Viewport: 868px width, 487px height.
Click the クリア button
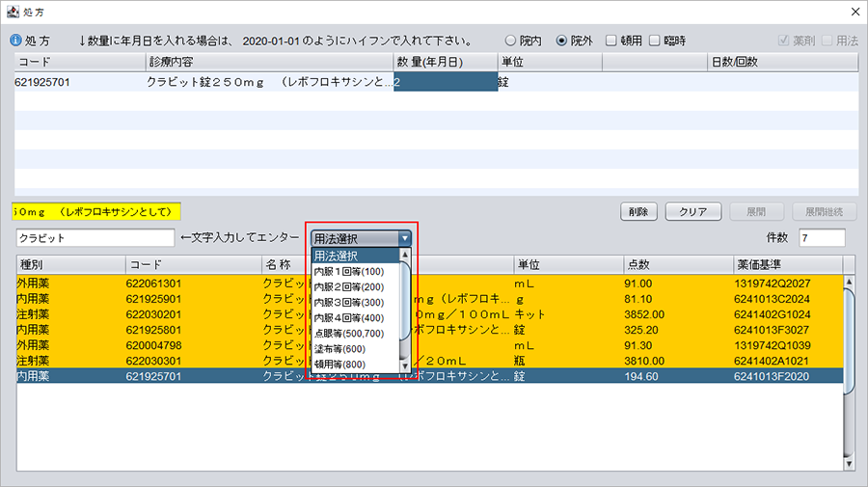pos(693,212)
